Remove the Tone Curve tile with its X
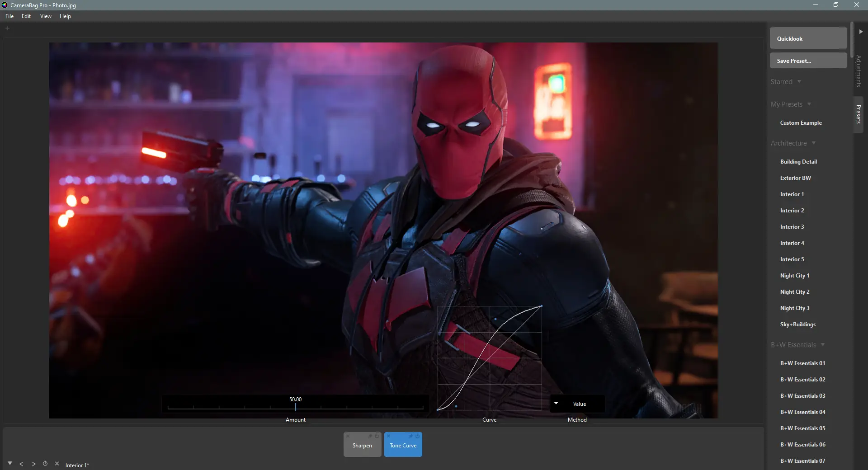Viewport: 868px width, 470px height. coord(389,437)
